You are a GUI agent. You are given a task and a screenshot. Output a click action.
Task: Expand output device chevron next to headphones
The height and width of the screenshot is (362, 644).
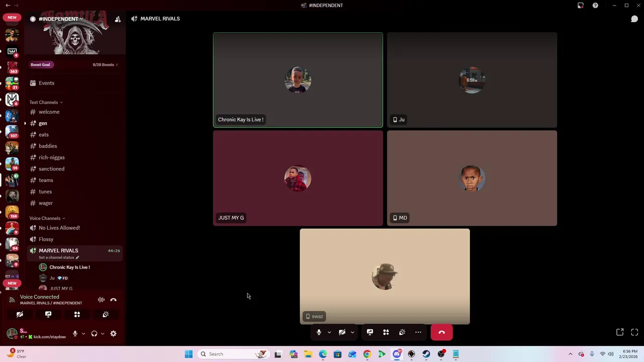pyautogui.click(x=103, y=333)
